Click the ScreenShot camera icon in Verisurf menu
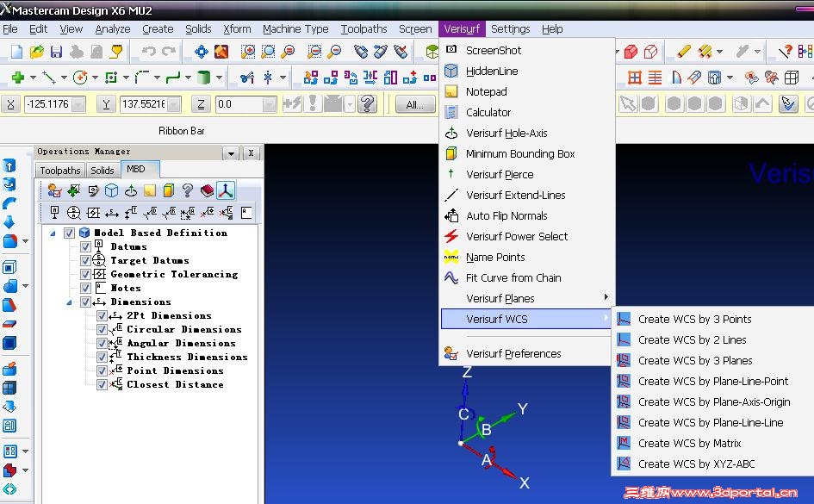The height and width of the screenshot is (504, 814). [451, 50]
